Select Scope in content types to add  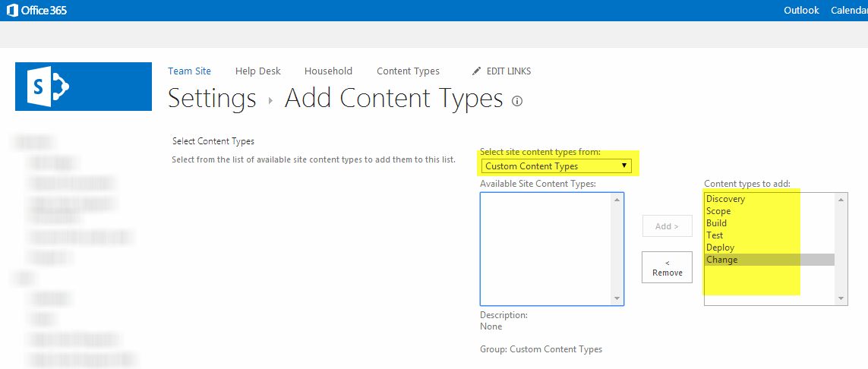point(718,211)
